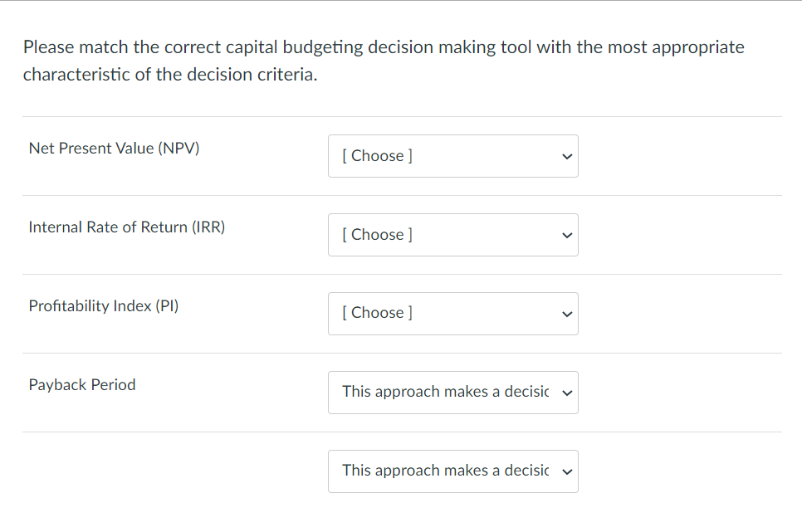This screenshot has width=802, height=532.
Task: Open the Payback Period dropdown
Action: [452, 392]
